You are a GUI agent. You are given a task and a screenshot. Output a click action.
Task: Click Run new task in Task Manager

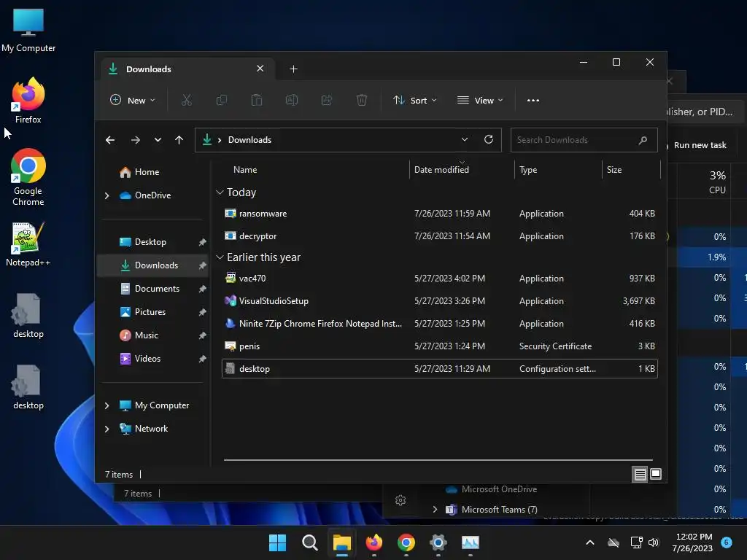pos(700,145)
